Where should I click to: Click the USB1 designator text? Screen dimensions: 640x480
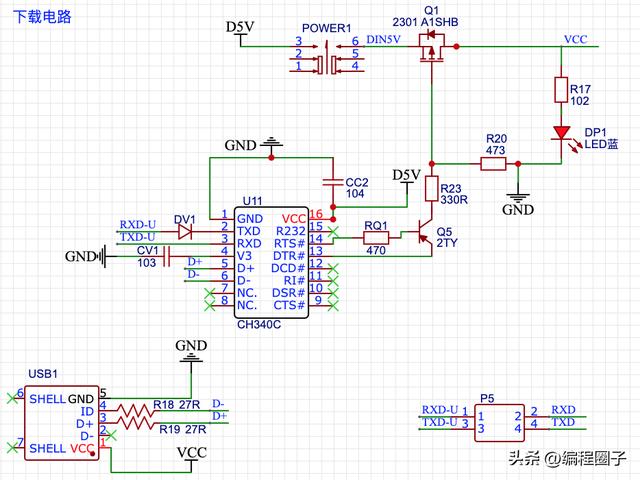[43, 374]
